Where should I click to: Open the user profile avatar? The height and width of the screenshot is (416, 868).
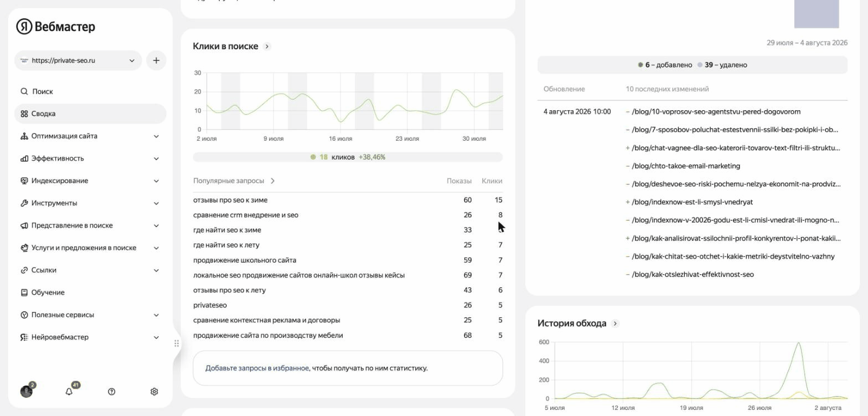coord(27,392)
